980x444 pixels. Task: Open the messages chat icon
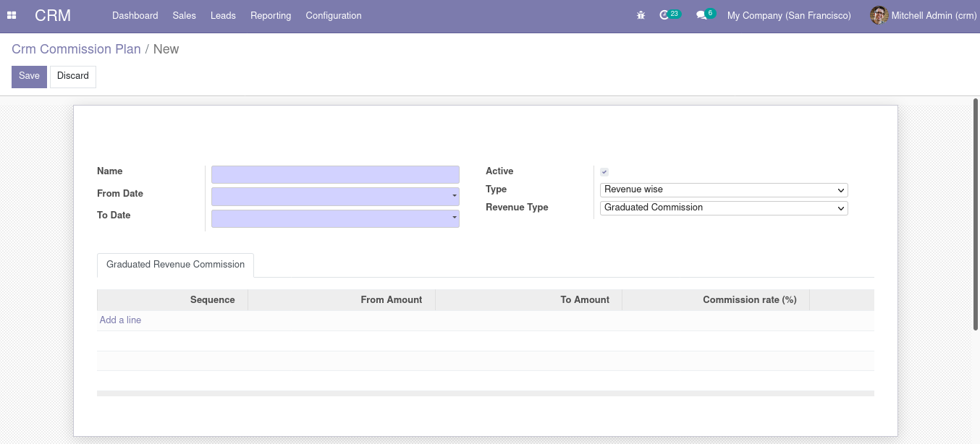(x=701, y=15)
